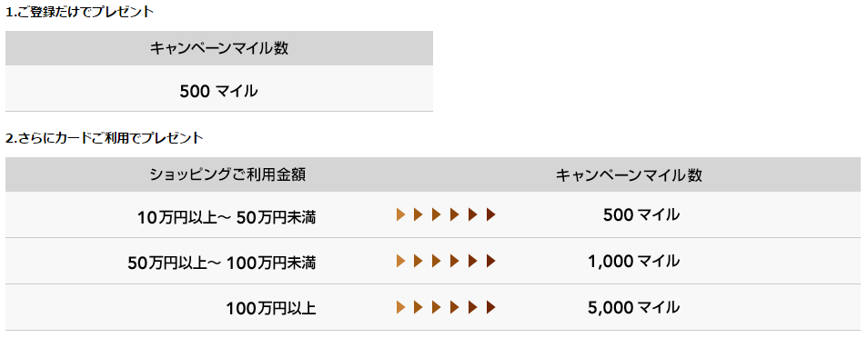The width and height of the screenshot is (868, 338).
Task: Click the last dark arrow before 1,000 マイル
Action: (491, 261)
